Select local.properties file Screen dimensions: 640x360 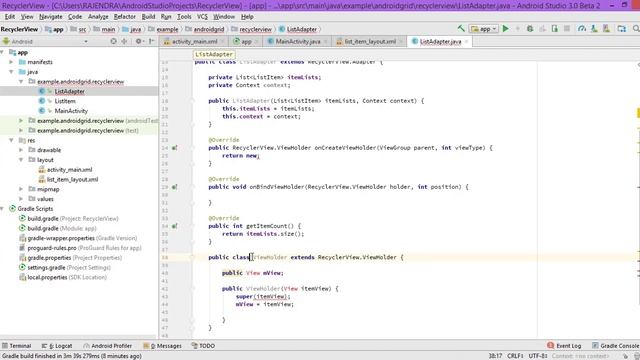point(63,278)
